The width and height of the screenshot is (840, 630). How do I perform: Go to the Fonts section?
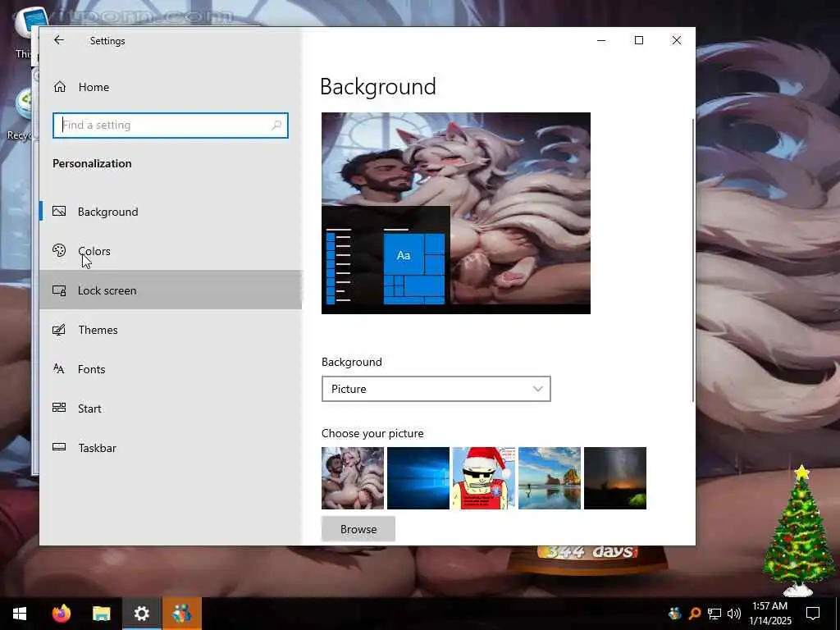point(171,369)
